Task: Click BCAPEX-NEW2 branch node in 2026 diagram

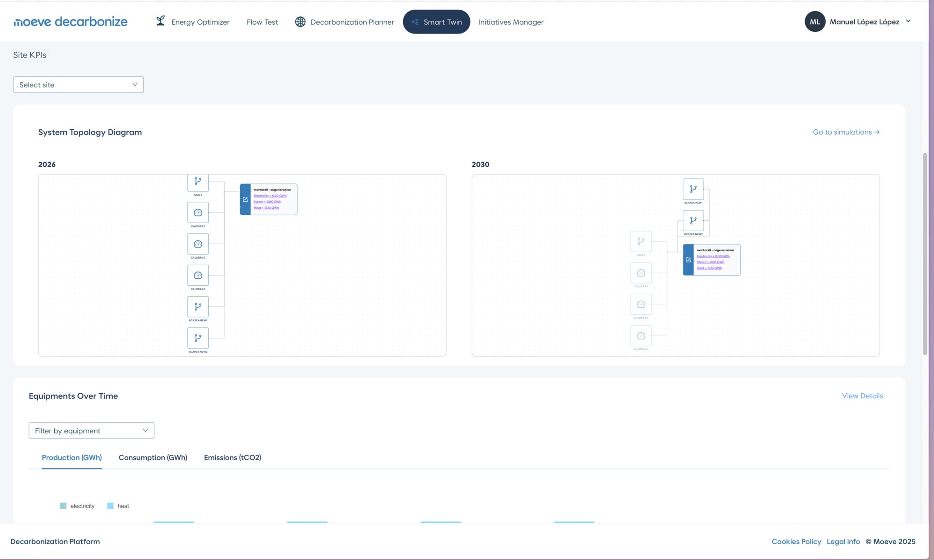Action: (198, 338)
